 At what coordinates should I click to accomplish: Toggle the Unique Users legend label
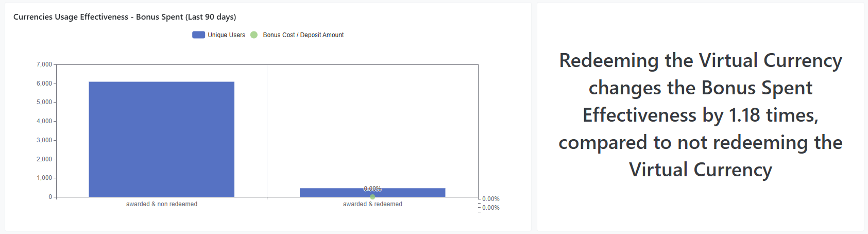tap(226, 35)
